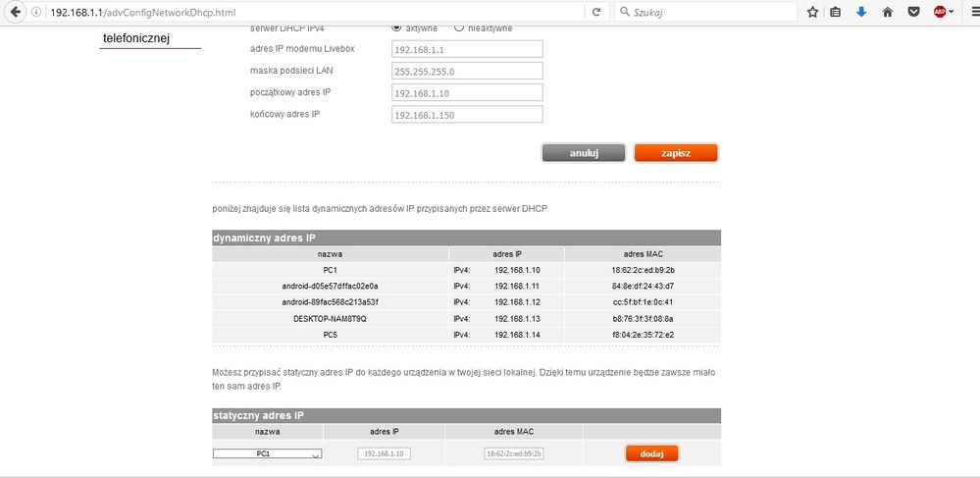Click the browser back arrow button
This screenshot has width=980, height=478.
click(16, 12)
